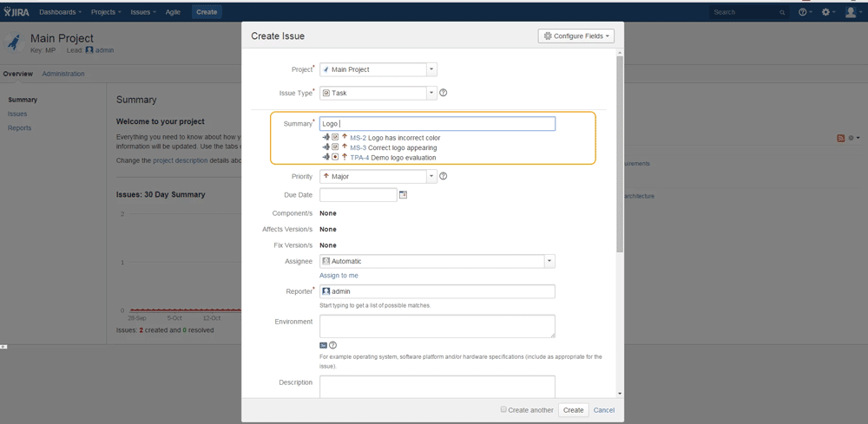Image resolution: width=868 pixels, height=424 pixels.
Task: Click the project description link
Action: [180, 160]
